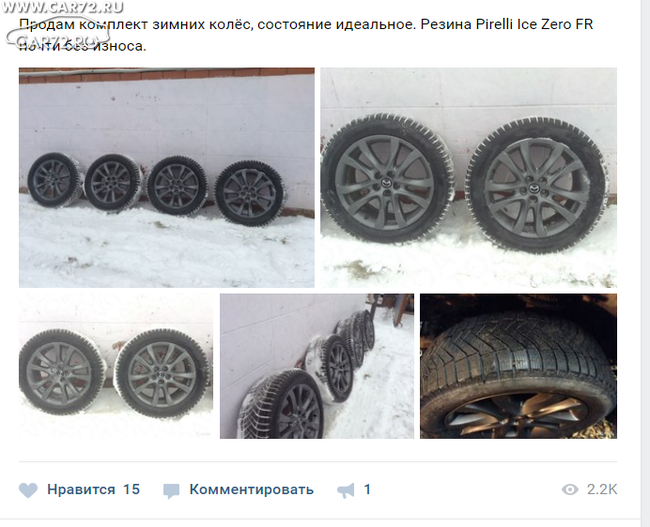Click the Mazda emblem on right wheel
The image size is (650, 527).
coord(534,189)
